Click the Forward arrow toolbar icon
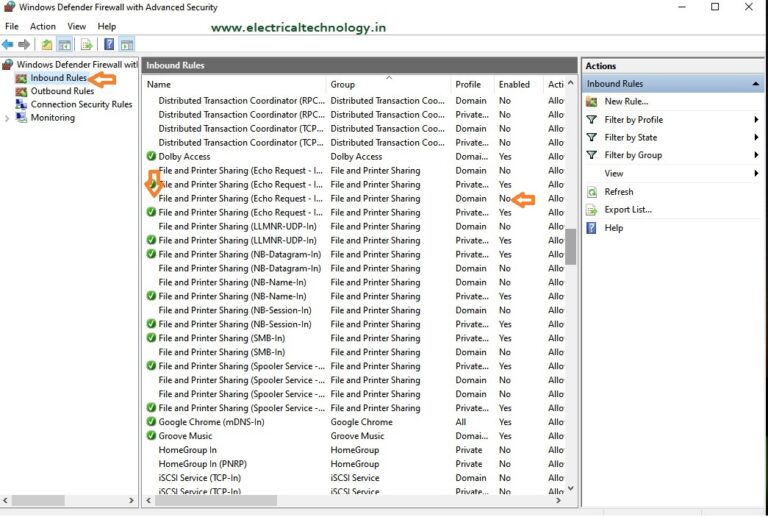This screenshot has height=517, width=768. 24,45
